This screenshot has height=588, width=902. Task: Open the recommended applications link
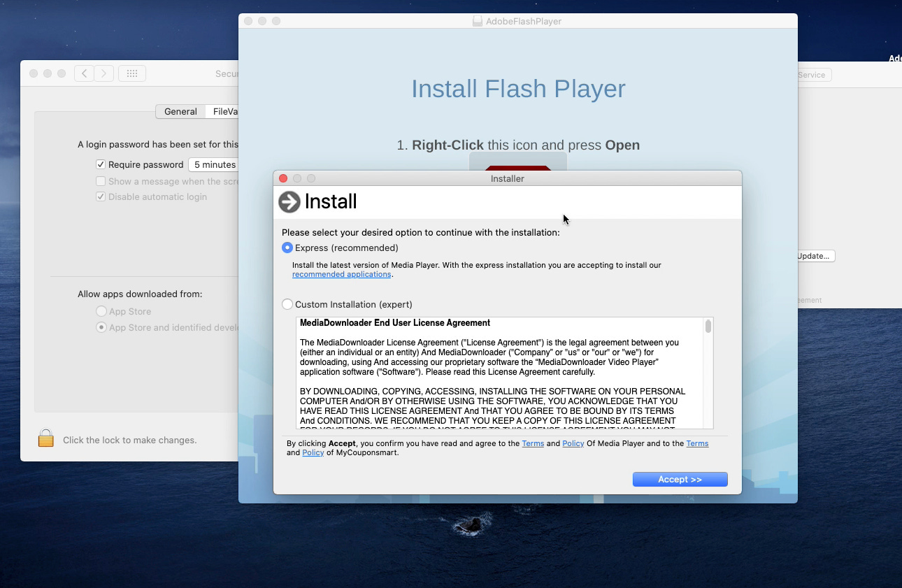pyautogui.click(x=341, y=274)
